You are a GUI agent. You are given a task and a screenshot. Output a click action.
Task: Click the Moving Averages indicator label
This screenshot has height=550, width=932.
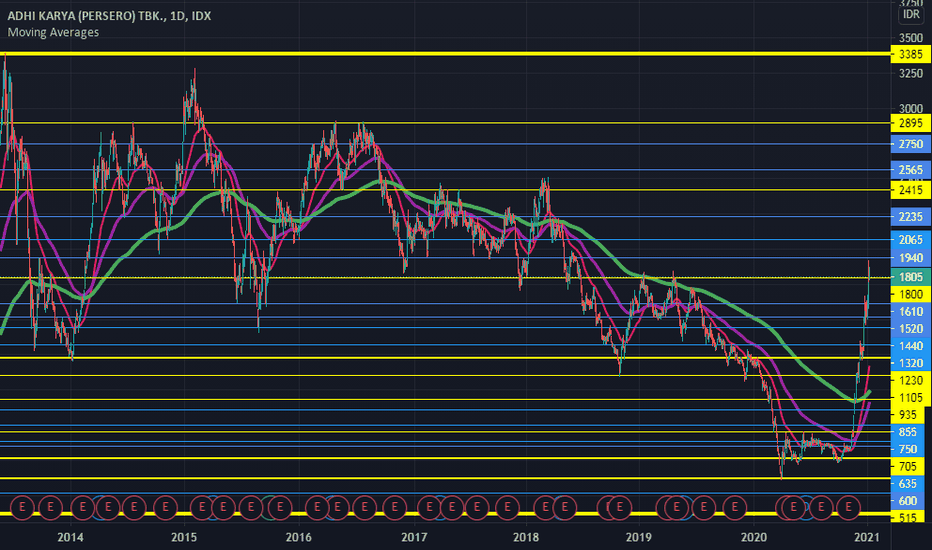click(x=53, y=32)
